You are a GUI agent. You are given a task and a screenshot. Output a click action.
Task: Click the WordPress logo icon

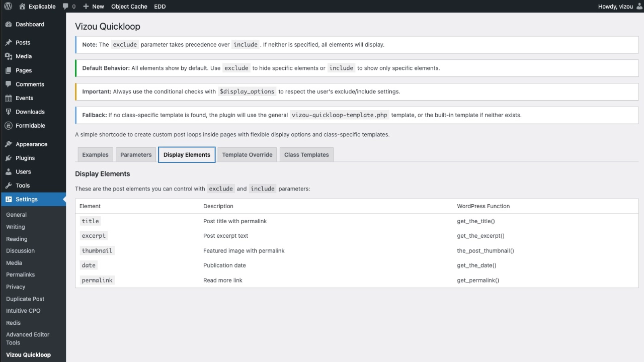click(x=8, y=7)
